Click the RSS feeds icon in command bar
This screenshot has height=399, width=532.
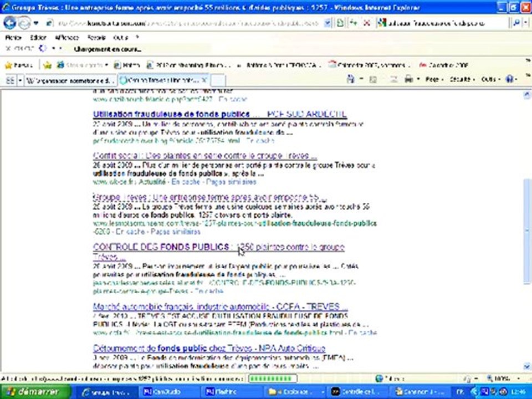pos(373,79)
